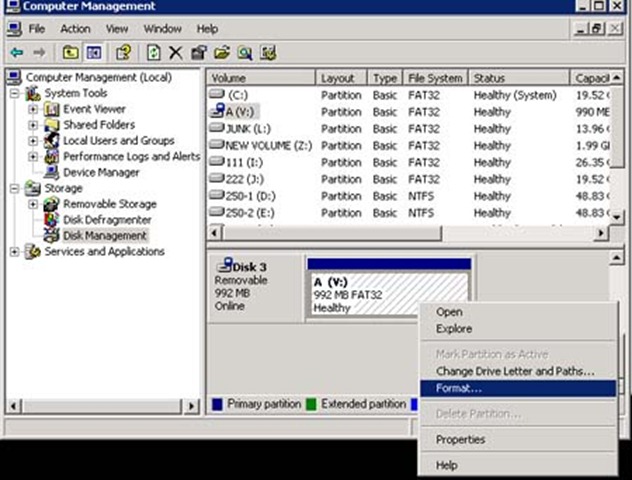Select Change Drive Letter and Paths...
Screen dimensions: 632x480
point(515,372)
